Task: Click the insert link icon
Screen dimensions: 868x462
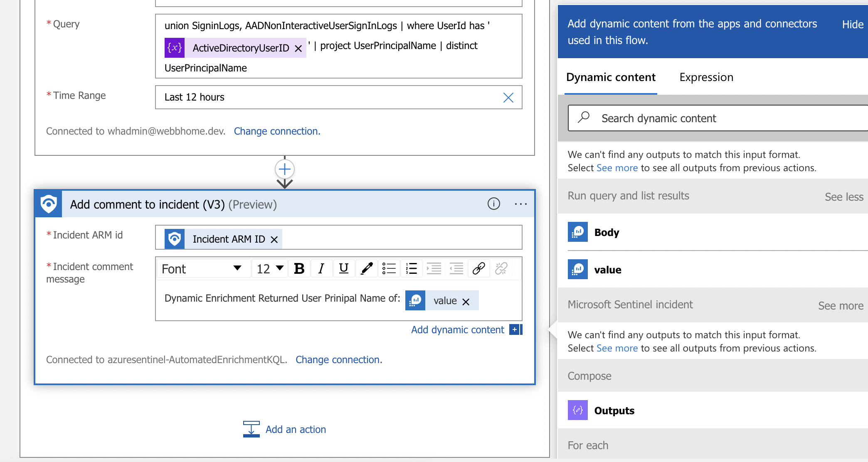Action: tap(478, 269)
